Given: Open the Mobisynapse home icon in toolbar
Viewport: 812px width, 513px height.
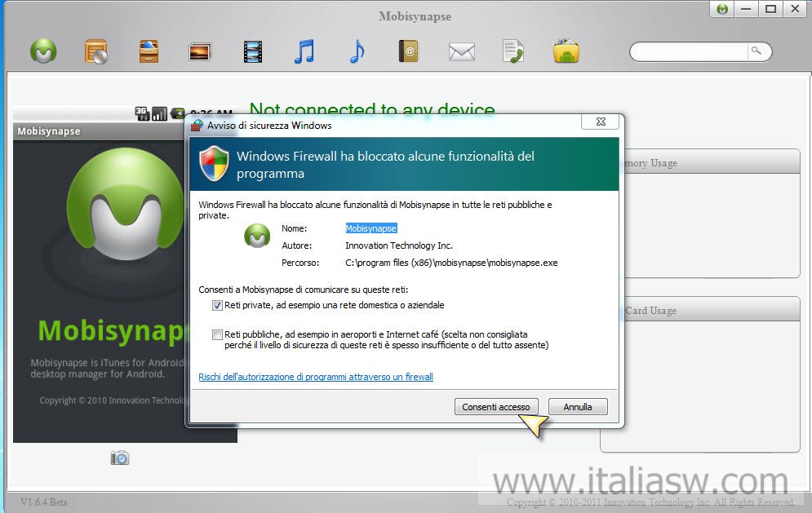Looking at the screenshot, I should (x=43, y=51).
